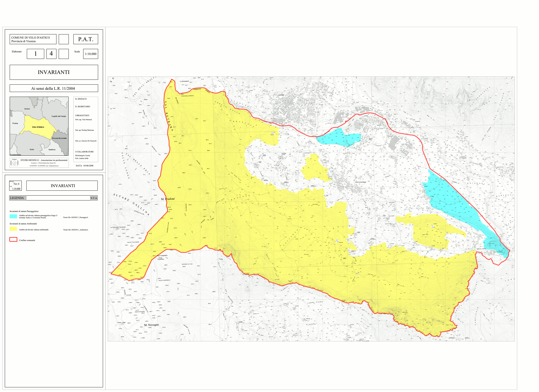
Task: Click Velo d'Astico on the inset map
Action: (x=38, y=127)
